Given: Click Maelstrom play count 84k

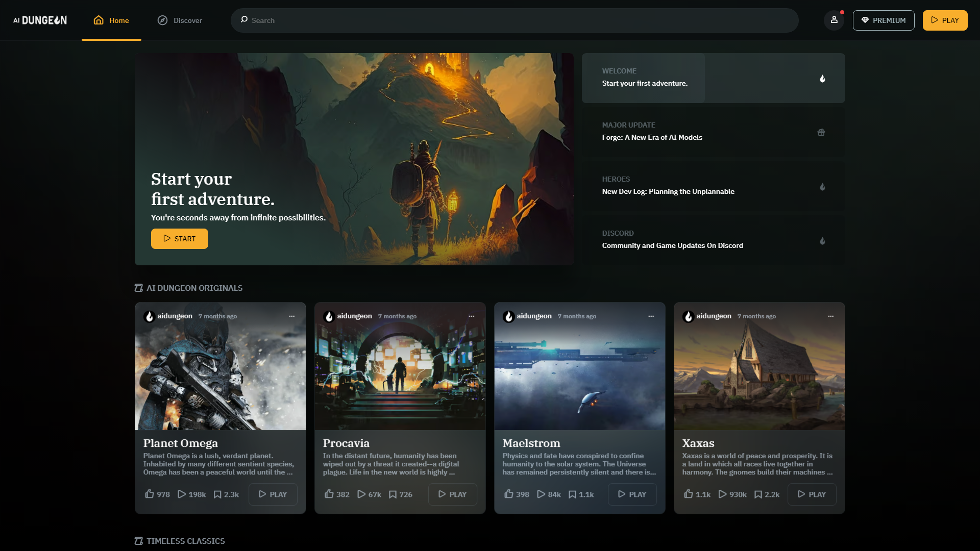Looking at the screenshot, I should click(x=549, y=494).
